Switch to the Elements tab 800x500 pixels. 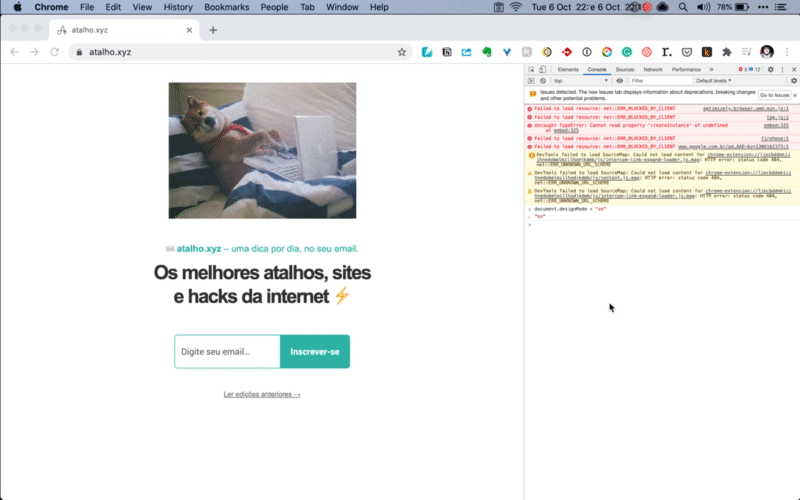tap(568, 69)
